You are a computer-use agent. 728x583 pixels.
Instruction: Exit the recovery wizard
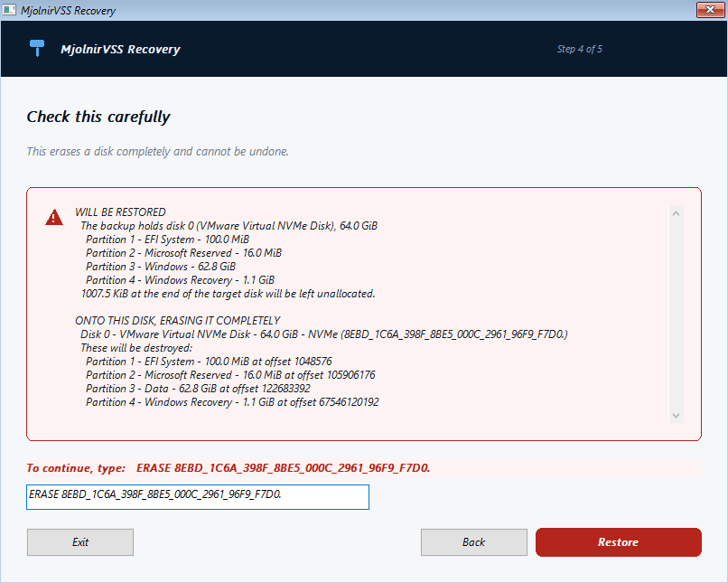[80, 542]
